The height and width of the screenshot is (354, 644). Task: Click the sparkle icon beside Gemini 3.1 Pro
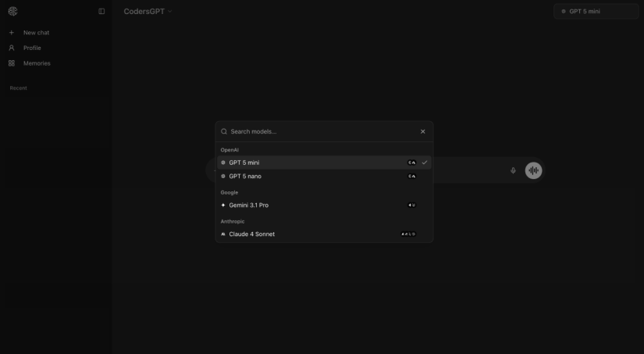tap(223, 206)
